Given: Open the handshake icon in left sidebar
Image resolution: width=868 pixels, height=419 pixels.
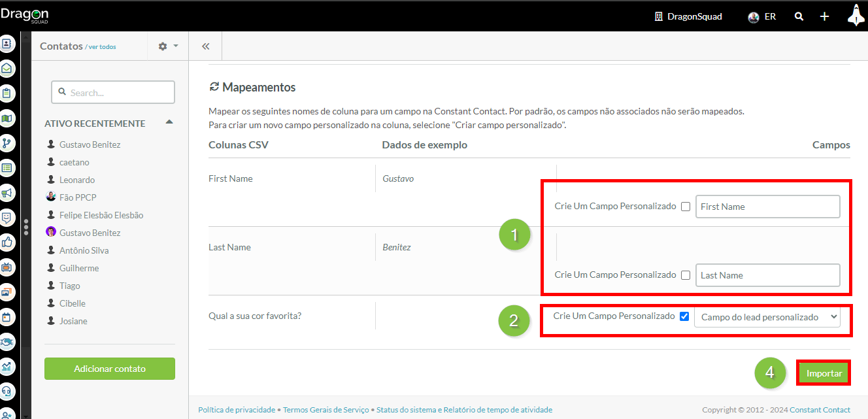Looking at the screenshot, I should (7, 341).
